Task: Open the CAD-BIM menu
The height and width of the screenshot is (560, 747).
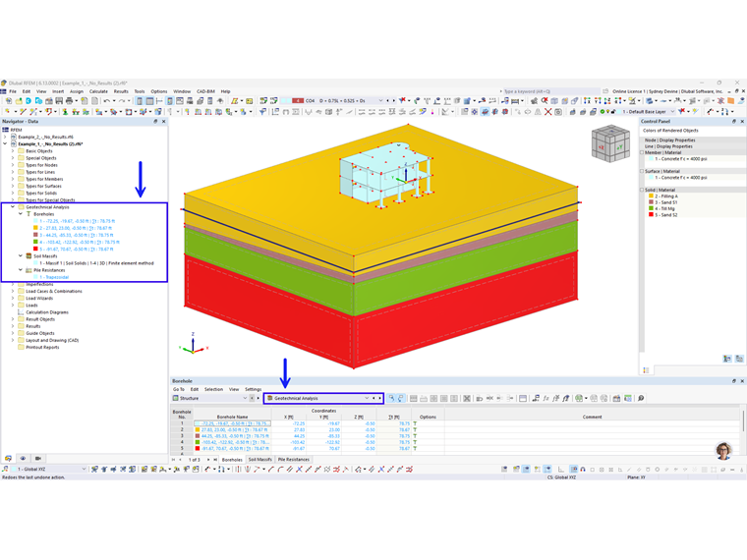Action: [x=205, y=91]
